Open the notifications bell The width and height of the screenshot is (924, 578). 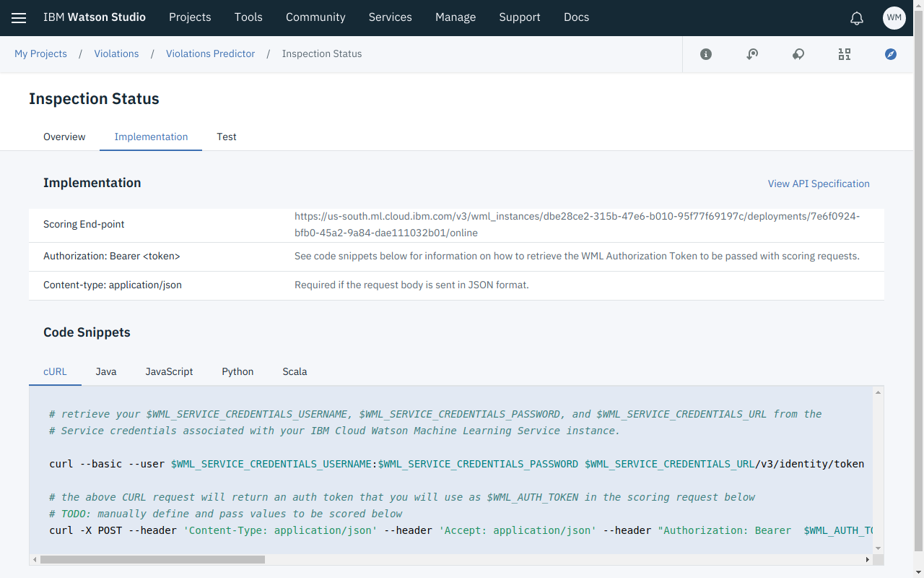[857, 18]
